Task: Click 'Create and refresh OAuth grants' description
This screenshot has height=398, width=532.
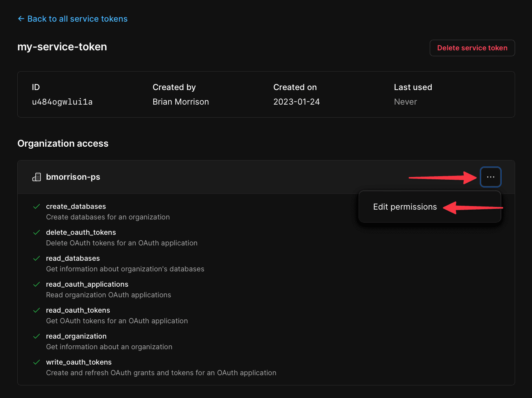Action: (161, 373)
